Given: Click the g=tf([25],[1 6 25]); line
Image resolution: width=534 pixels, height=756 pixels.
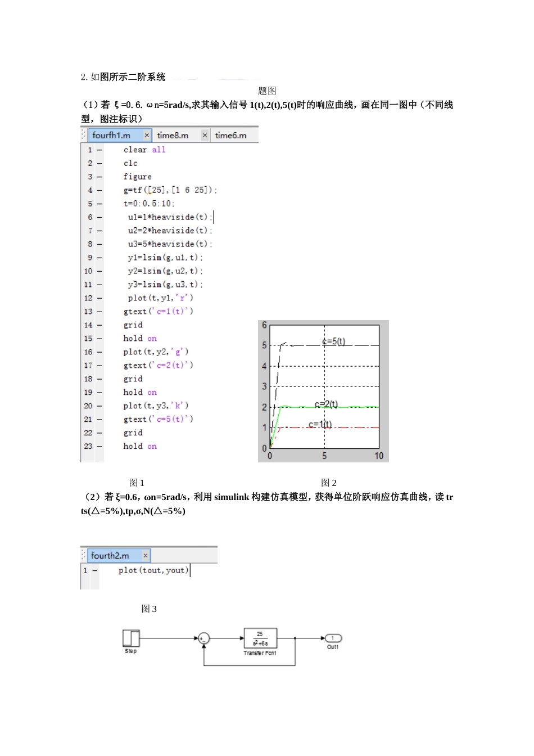Looking at the screenshot, I should coord(170,190).
